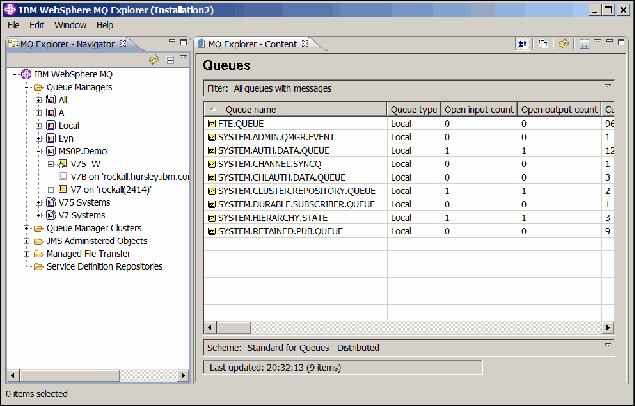Image resolution: width=635 pixels, height=406 pixels.
Task: Sort by Open output count column header
Action: pyautogui.click(x=559, y=110)
